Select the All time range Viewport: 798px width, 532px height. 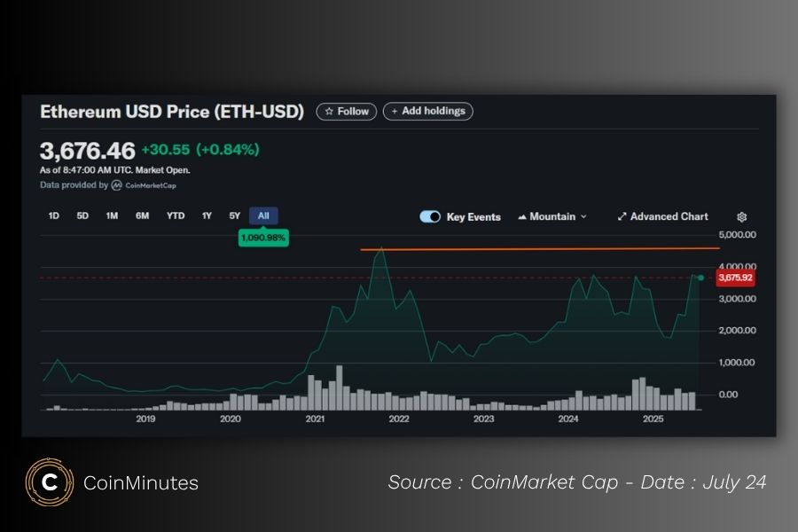(263, 215)
